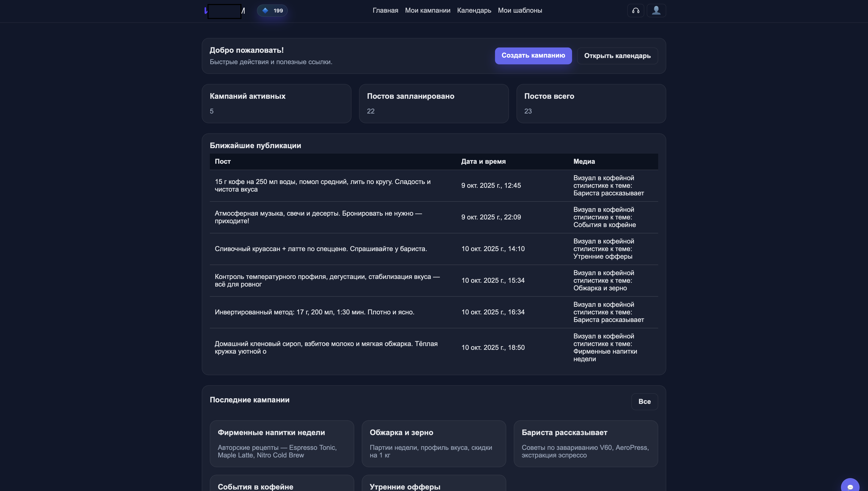
Task: Click the app logo in the header
Action: (x=225, y=11)
